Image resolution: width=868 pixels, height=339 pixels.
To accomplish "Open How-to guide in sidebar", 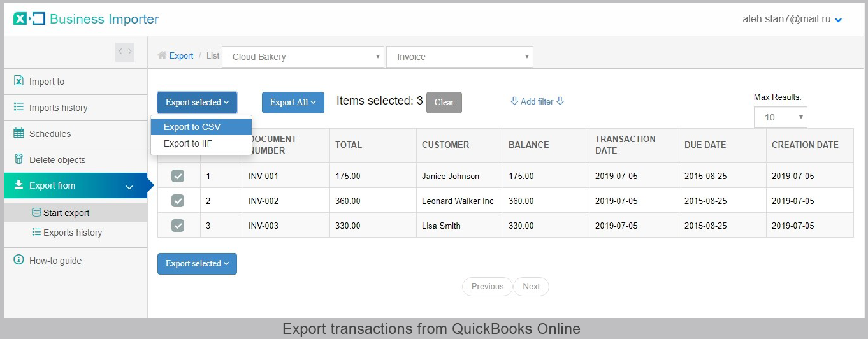I will pos(75,261).
